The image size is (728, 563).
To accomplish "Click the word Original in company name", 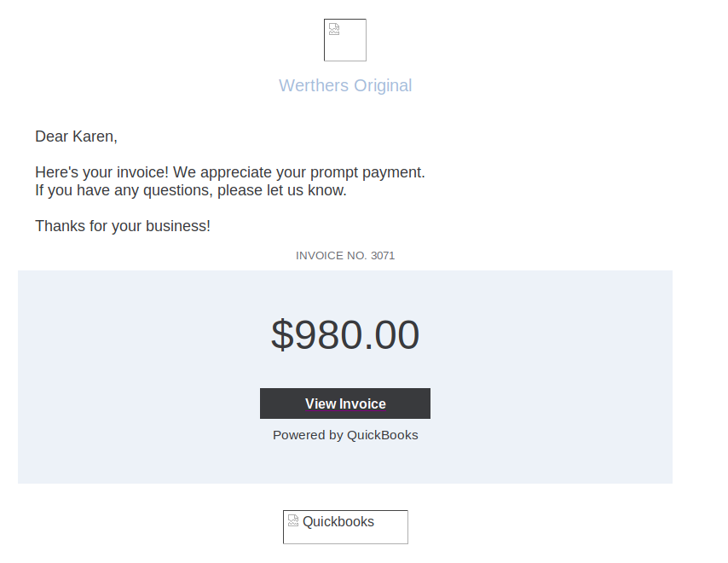I will point(383,85).
